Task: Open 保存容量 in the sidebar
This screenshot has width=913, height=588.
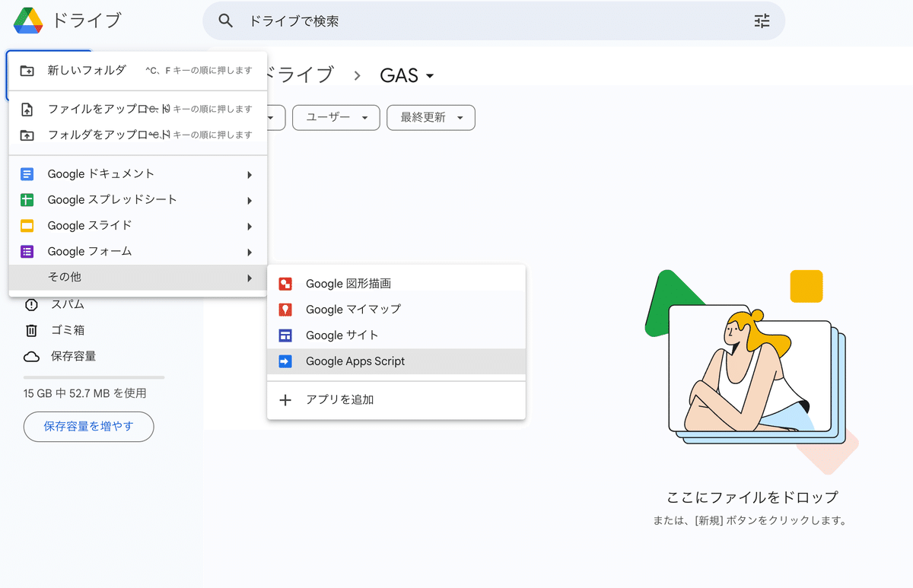Action: [73, 357]
